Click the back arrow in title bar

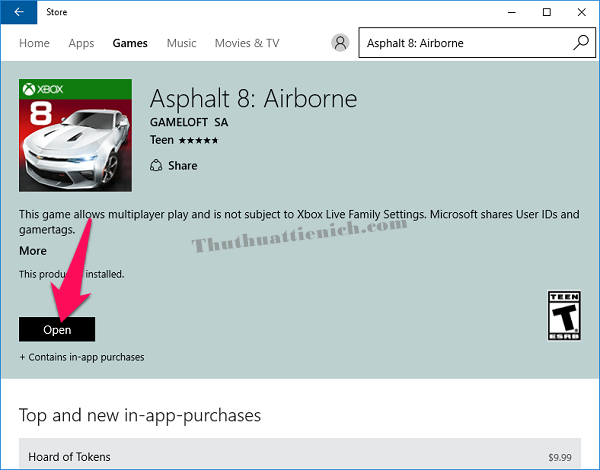point(18,13)
